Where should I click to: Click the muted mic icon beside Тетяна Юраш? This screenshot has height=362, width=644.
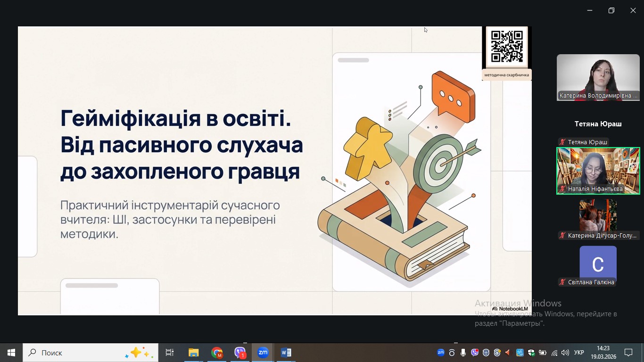coord(562,142)
